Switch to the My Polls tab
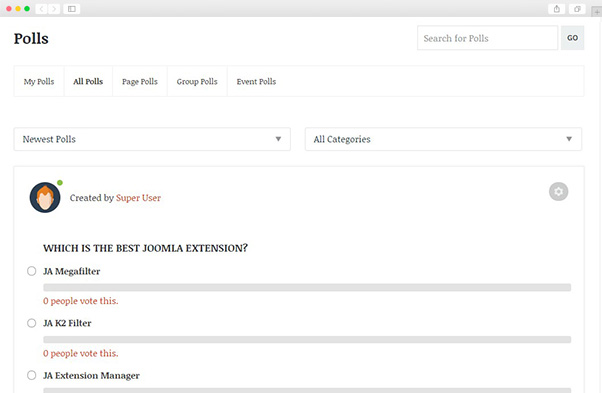The image size is (602, 393). click(39, 81)
